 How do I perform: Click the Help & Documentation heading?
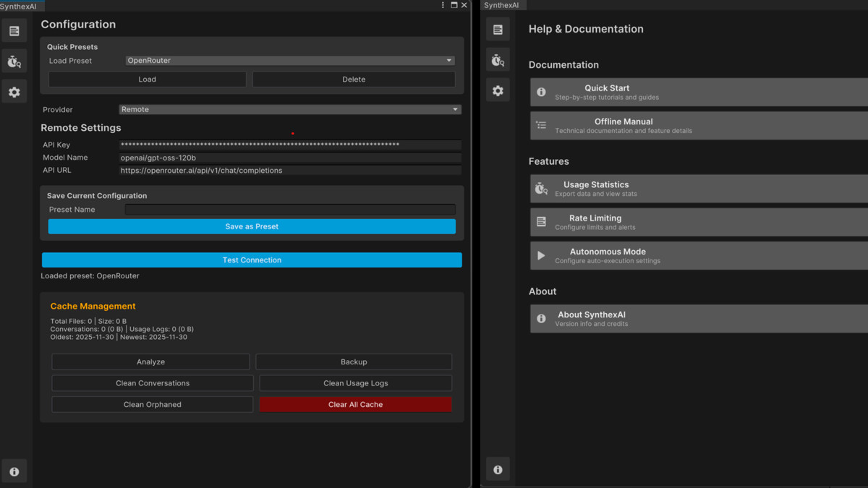[586, 29]
